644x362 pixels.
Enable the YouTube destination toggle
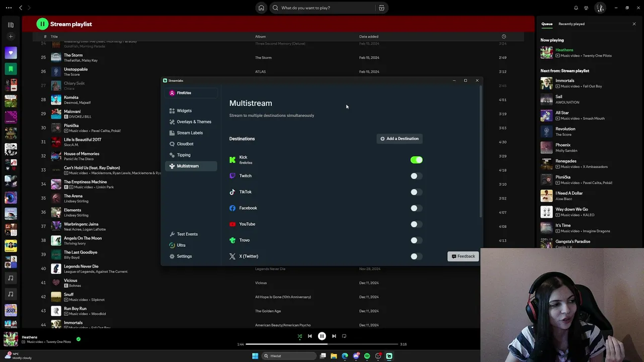(416, 224)
